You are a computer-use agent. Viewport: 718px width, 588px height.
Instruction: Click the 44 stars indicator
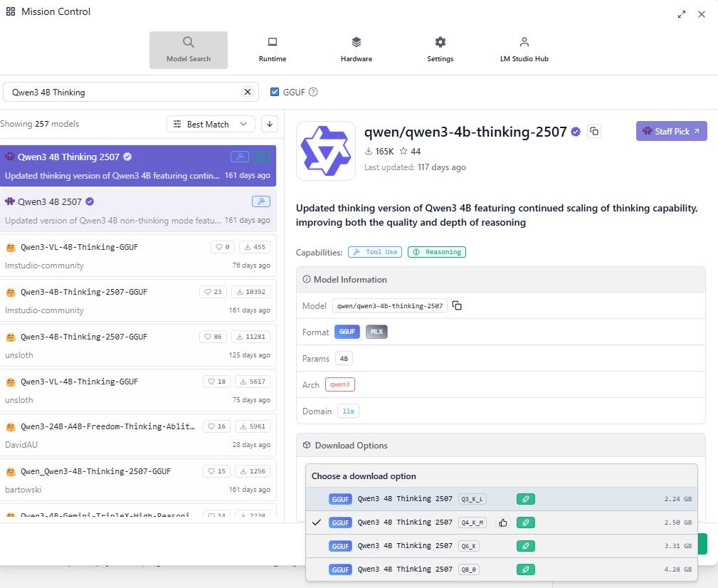point(411,151)
